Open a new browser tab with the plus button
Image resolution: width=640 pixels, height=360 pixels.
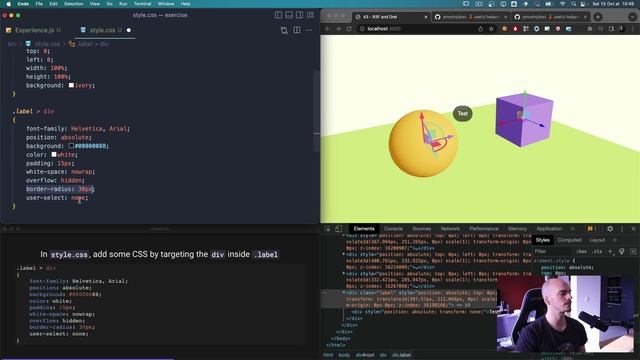point(598,17)
